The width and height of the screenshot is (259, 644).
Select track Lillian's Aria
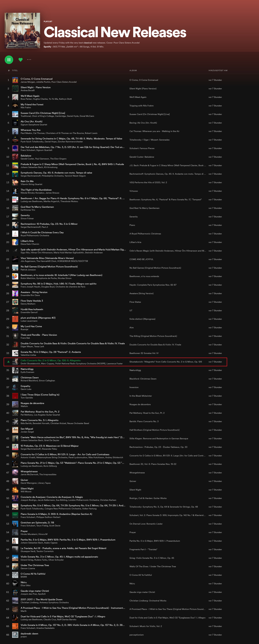pos(27,241)
